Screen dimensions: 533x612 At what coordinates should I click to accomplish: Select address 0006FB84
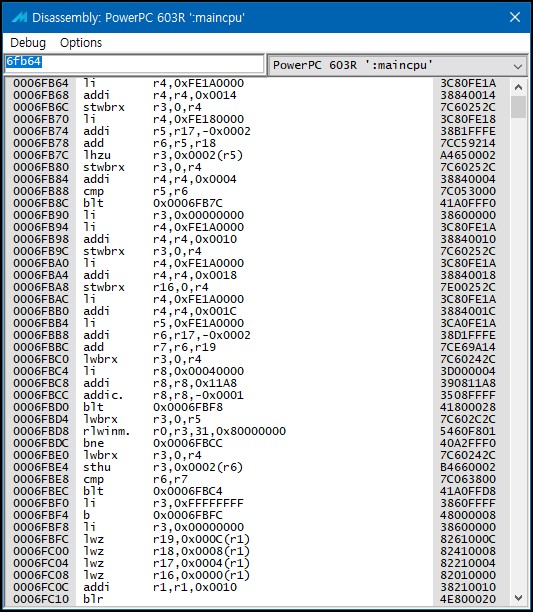[x=41, y=179]
